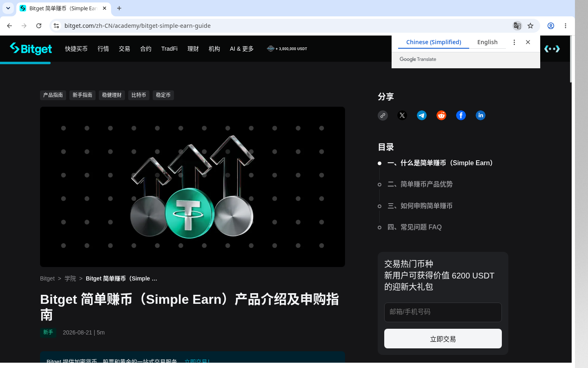Copy article link via chain icon
The image size is (588, 368).
383,115
